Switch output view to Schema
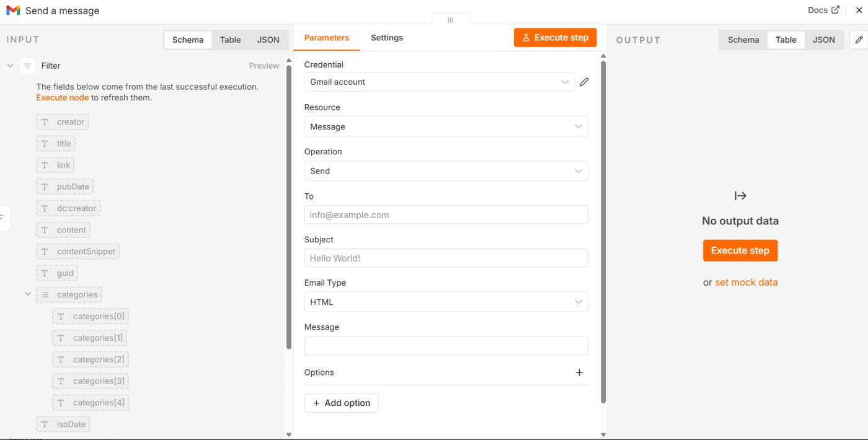Screen dimensions: 868x440 [743, 40]
